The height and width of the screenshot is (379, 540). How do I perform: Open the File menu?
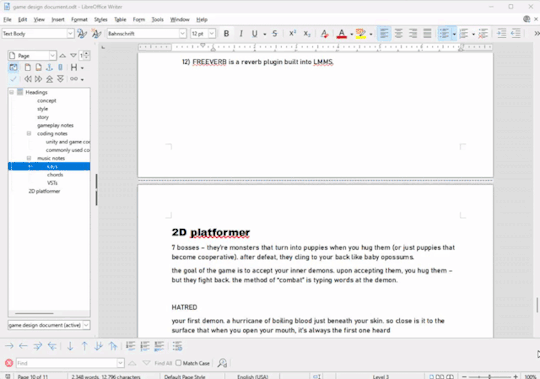coord(7,19)
